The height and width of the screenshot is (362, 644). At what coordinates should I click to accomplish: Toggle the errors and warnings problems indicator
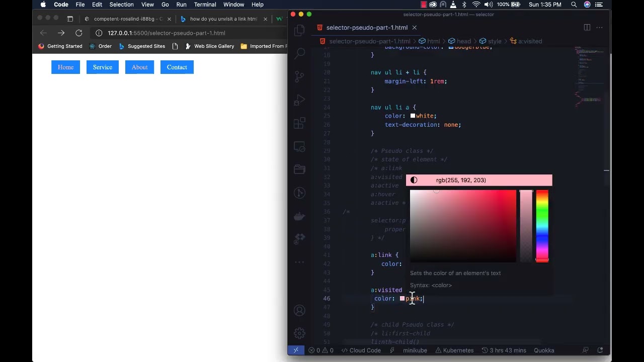pos(321,350)
